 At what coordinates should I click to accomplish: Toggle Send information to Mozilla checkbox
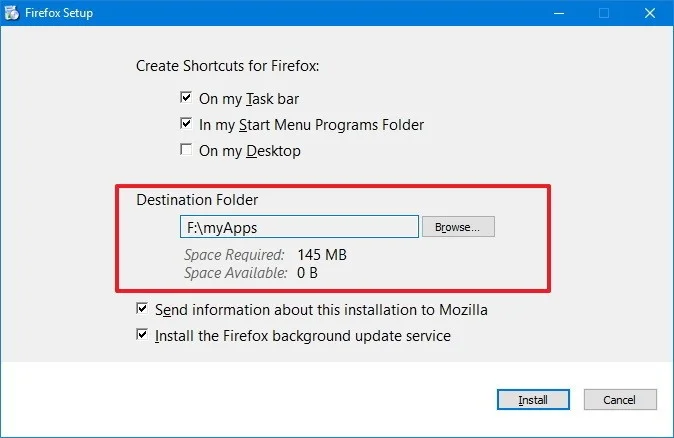(142, 310)
